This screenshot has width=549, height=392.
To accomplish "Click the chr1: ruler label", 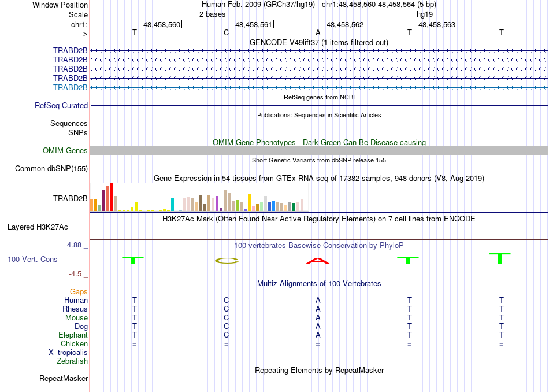I will pos(79,24).
